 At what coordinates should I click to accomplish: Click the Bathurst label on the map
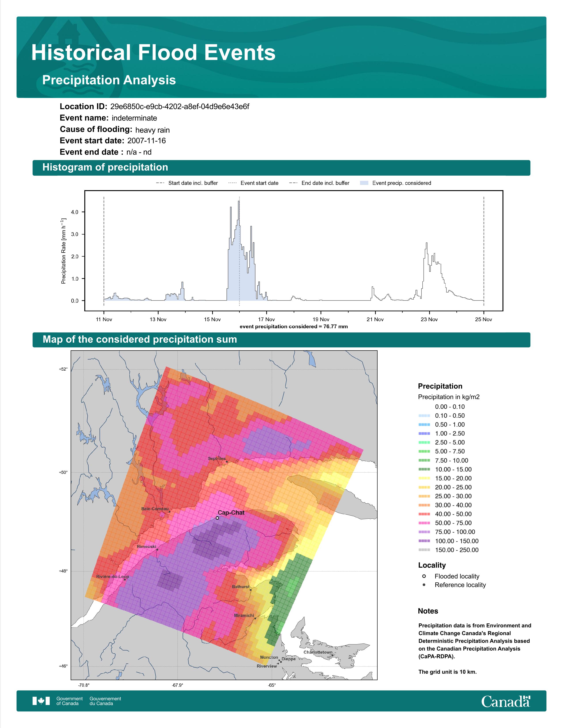pyautogui.click(x=240, y=586)
